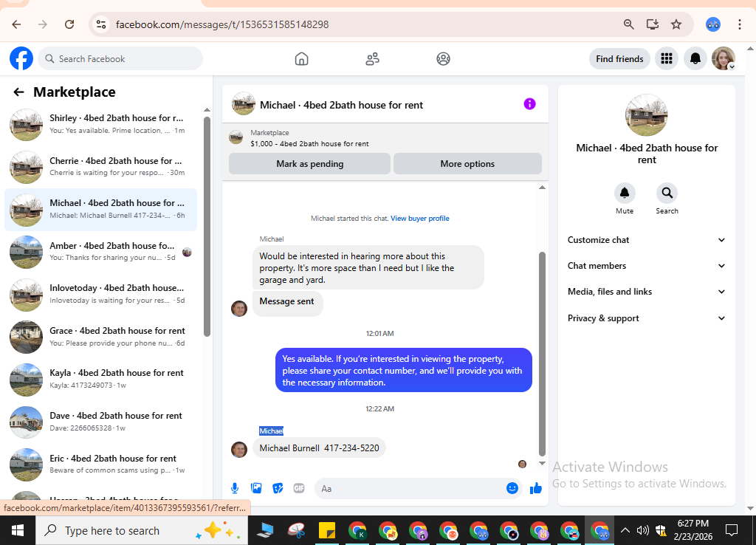Open the Kayla conversation

click(100, 379)
